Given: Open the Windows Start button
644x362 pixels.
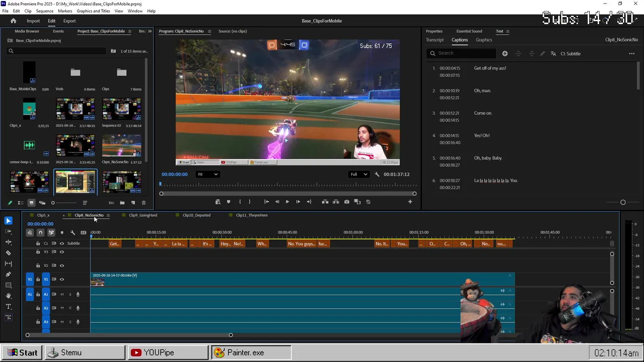Looking at the screenshot, I should 23,352.
